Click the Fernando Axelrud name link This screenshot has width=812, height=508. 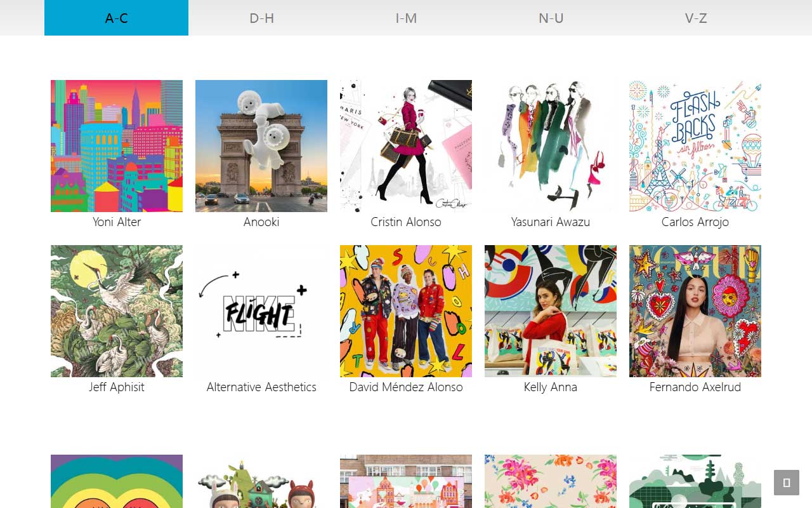pyautogui.click(x=695, y=387)
